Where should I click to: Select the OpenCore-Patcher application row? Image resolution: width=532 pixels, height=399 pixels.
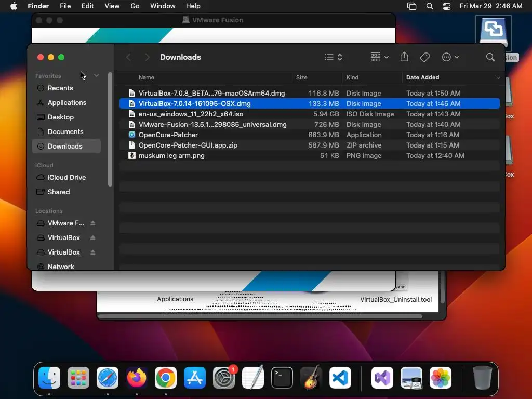point(310,135)
